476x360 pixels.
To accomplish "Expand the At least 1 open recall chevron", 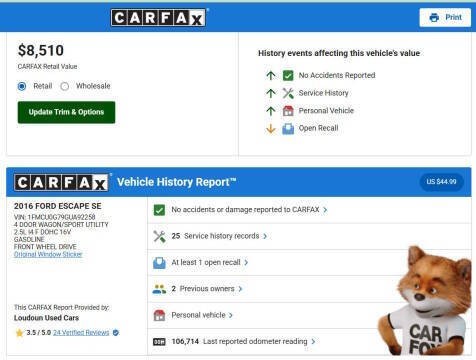I will coord(246,263).
